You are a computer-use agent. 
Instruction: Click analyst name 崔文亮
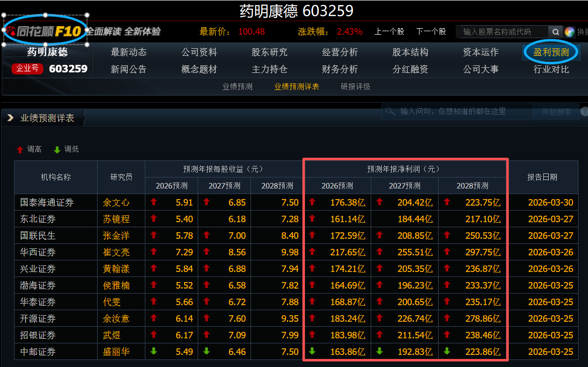116,252
